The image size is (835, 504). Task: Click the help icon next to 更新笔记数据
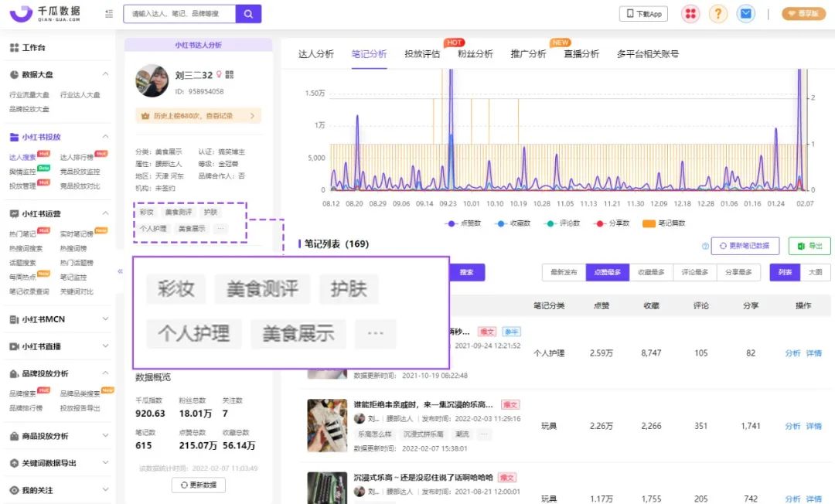coord(705,246)
